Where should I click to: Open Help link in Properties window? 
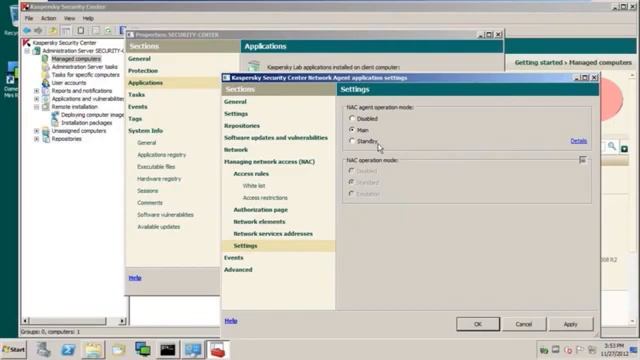click(x=135, y=278)
